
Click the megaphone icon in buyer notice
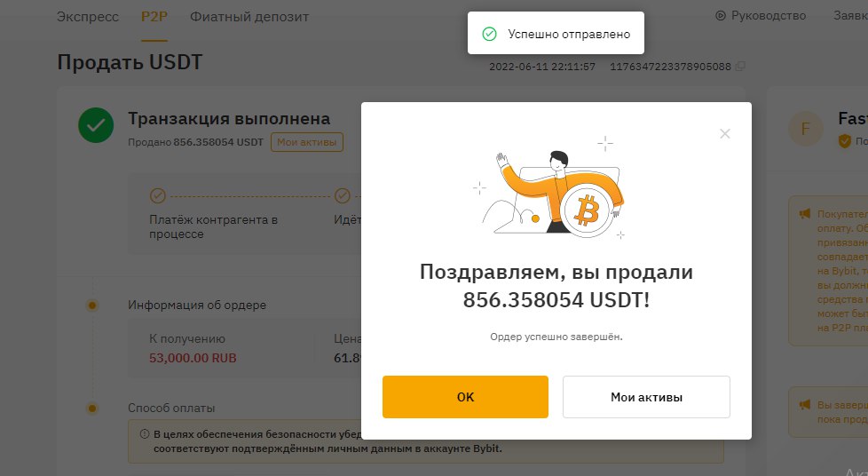pyautogui.click(x=804, y=213)
